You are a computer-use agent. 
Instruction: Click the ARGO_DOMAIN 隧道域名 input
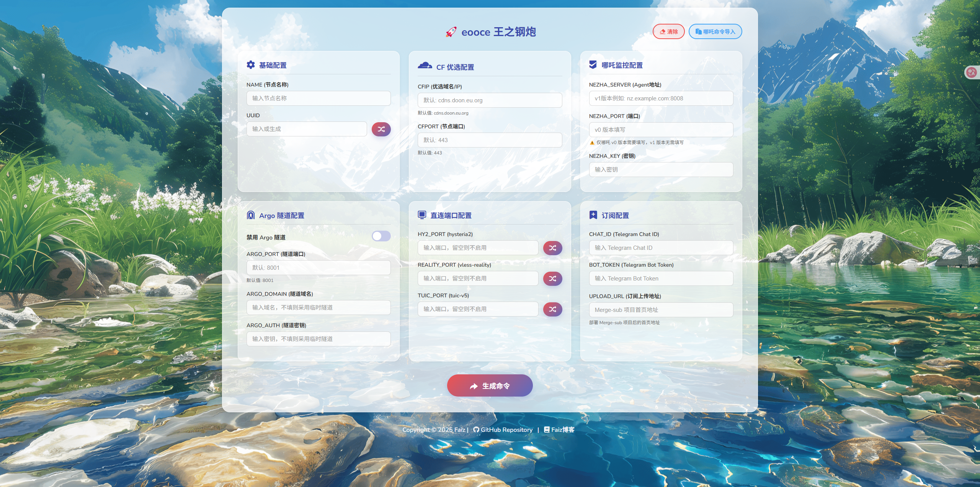click(318, 308)
